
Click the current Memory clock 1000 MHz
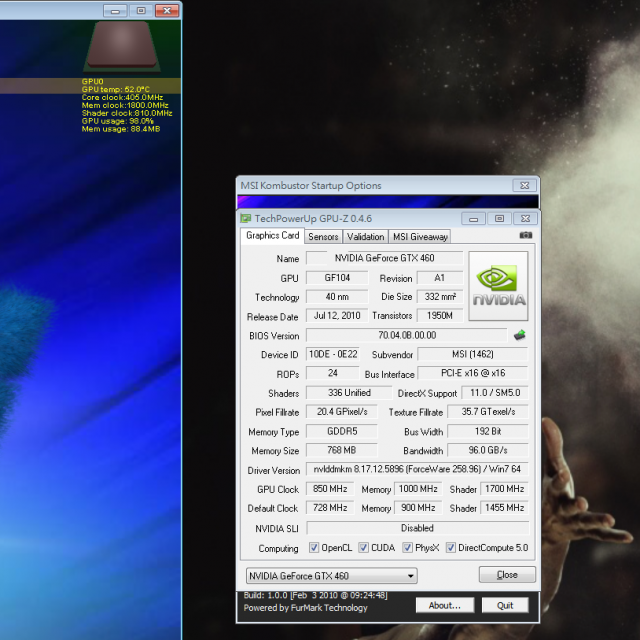(x=418, y=489)
